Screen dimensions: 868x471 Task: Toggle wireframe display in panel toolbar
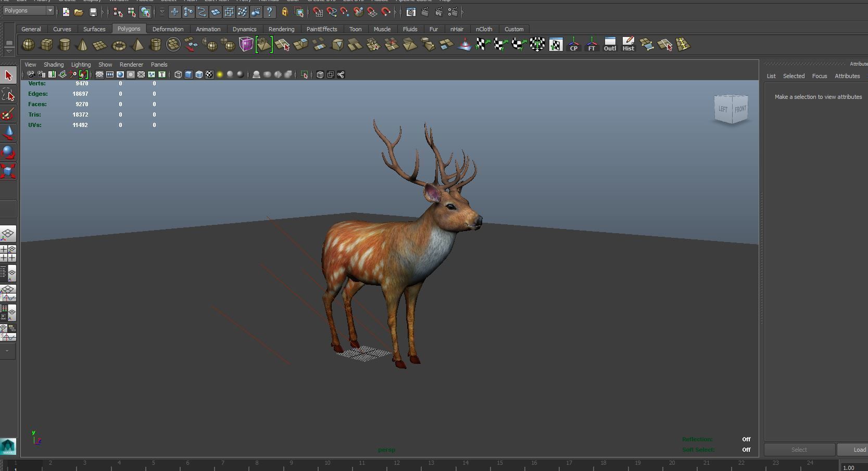(178, 74)
